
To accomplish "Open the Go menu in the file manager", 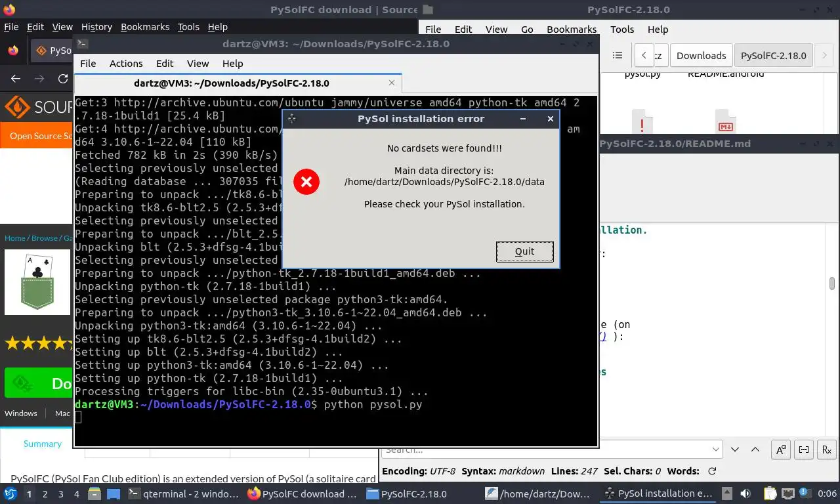I will pos(528,30).
